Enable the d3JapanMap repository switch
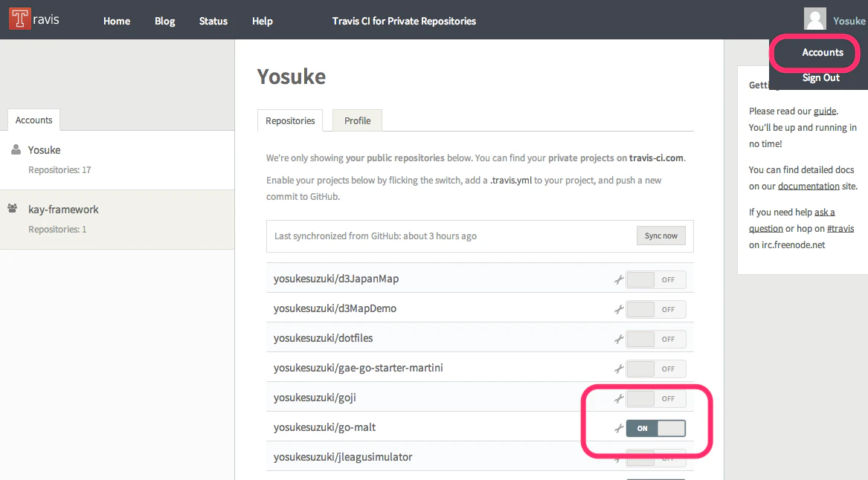The image size is (868, 480). 656,280
